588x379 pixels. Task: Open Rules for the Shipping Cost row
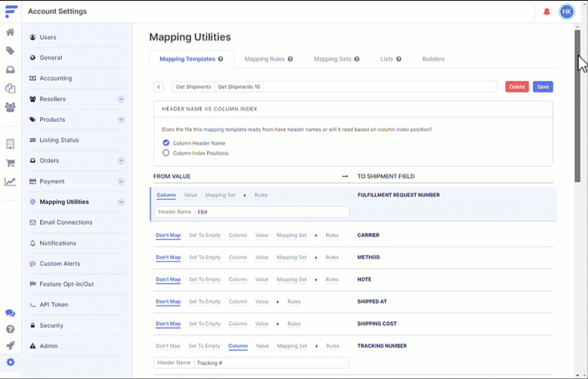click(x=293, y=323)
